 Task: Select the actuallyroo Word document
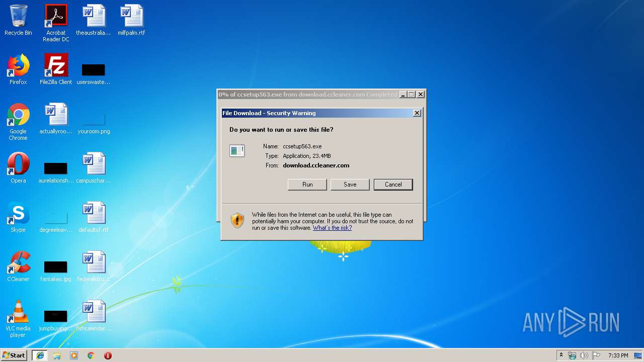56,119
